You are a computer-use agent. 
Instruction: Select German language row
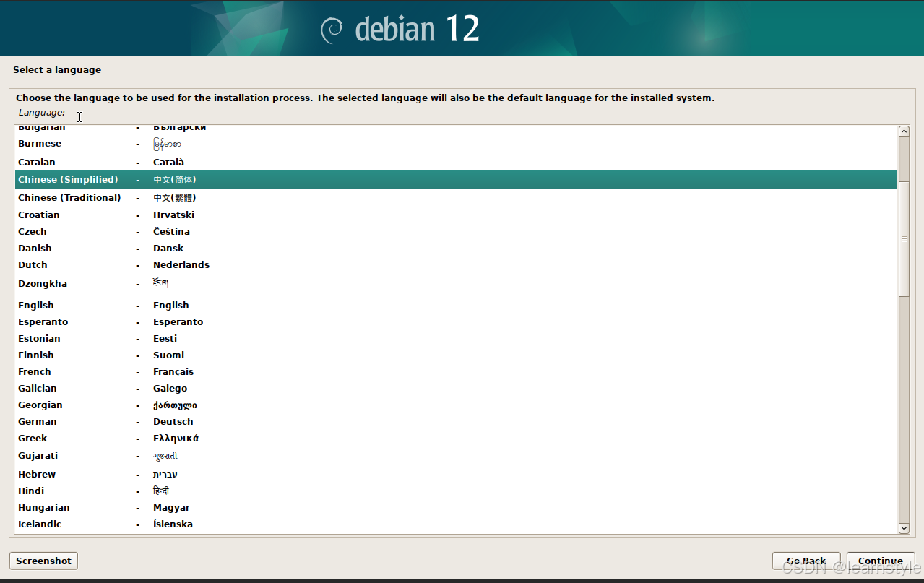456,421
